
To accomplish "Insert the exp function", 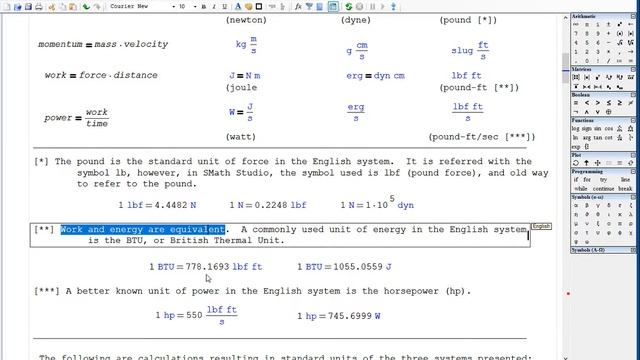I will pyautogui.click(x=576, y=147).
